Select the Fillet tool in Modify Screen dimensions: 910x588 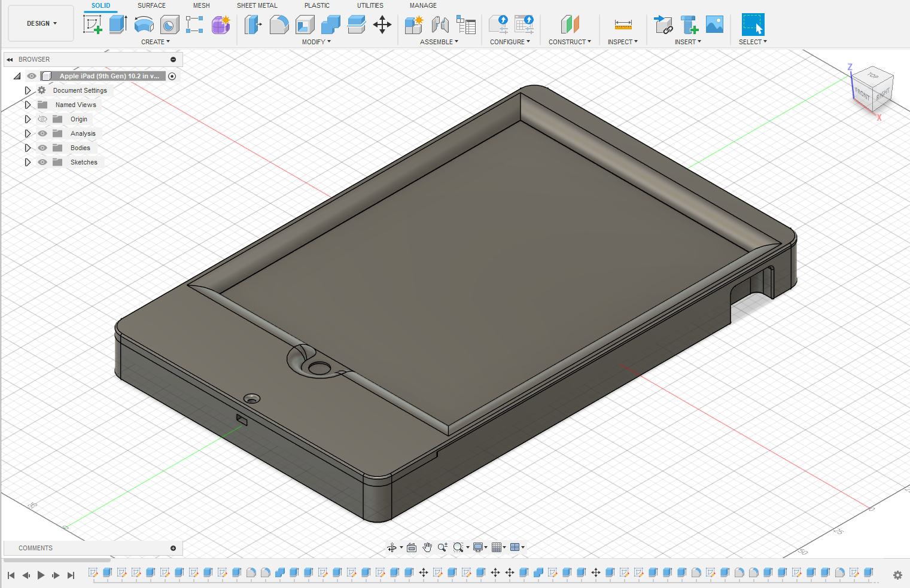click(x=279, y=25)
